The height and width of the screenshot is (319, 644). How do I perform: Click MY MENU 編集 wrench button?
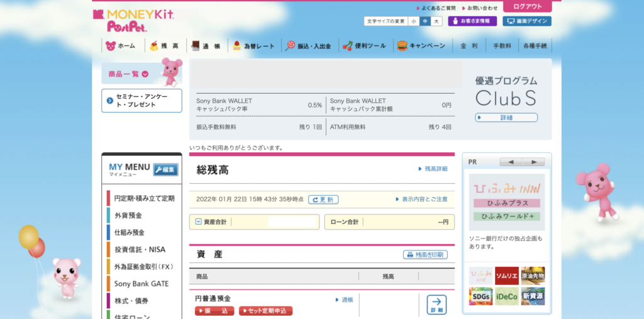coord(165,169)
